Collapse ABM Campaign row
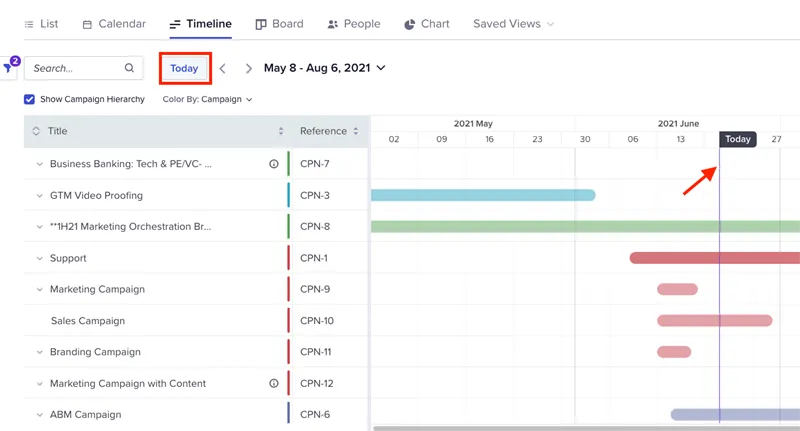 tap(39, 415)
